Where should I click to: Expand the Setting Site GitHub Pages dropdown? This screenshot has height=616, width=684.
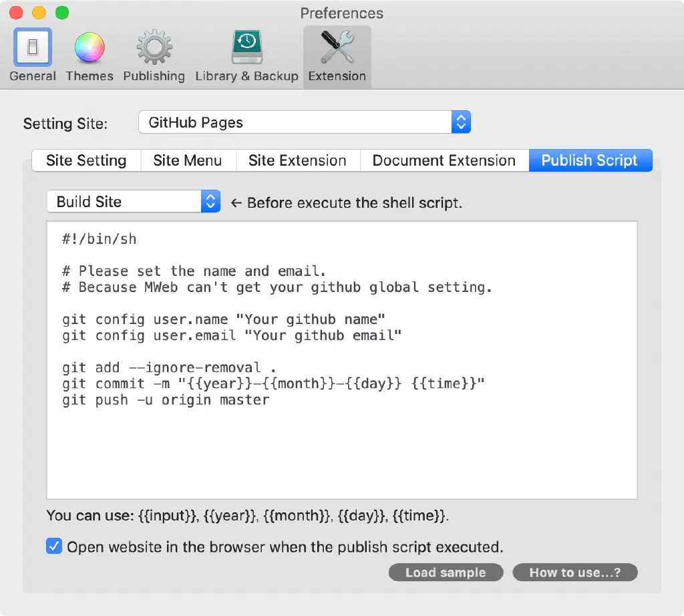[x=305, y=122]
